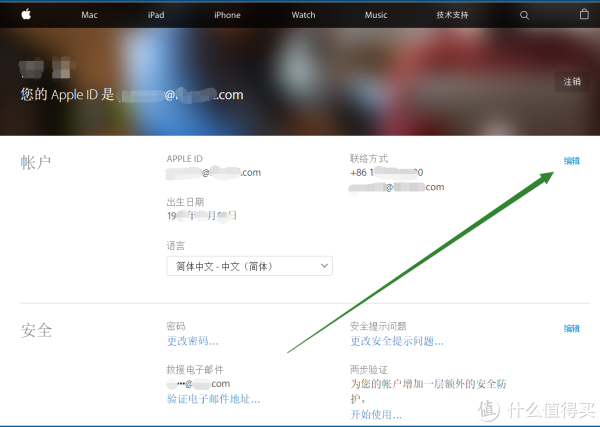The image size is (600, 427).
Task: Click 编辑 link in the 帐户 section
Action: (572, 161)
